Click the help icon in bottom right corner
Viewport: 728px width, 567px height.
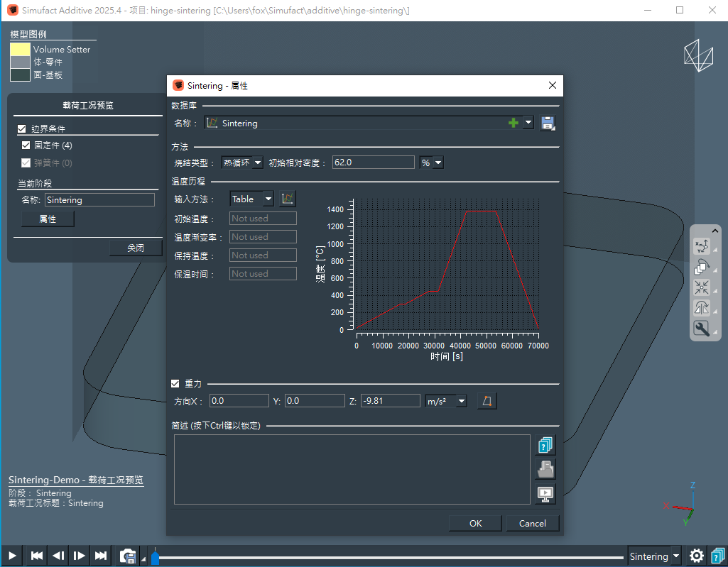click(718, 556)
